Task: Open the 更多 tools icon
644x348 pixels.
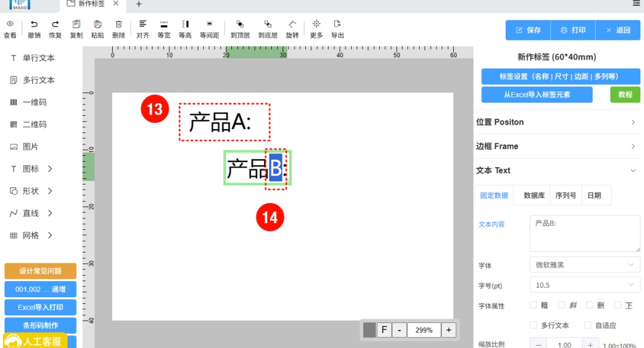Action: 316,24
